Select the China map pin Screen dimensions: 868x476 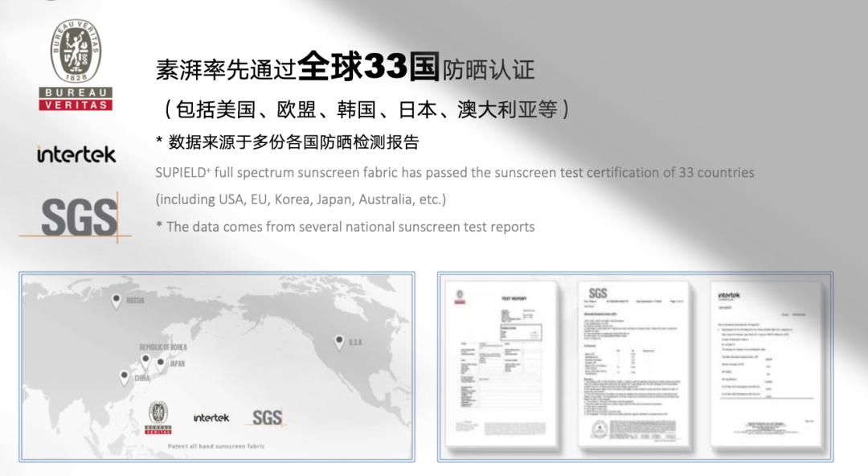click(x=125, y=376)
